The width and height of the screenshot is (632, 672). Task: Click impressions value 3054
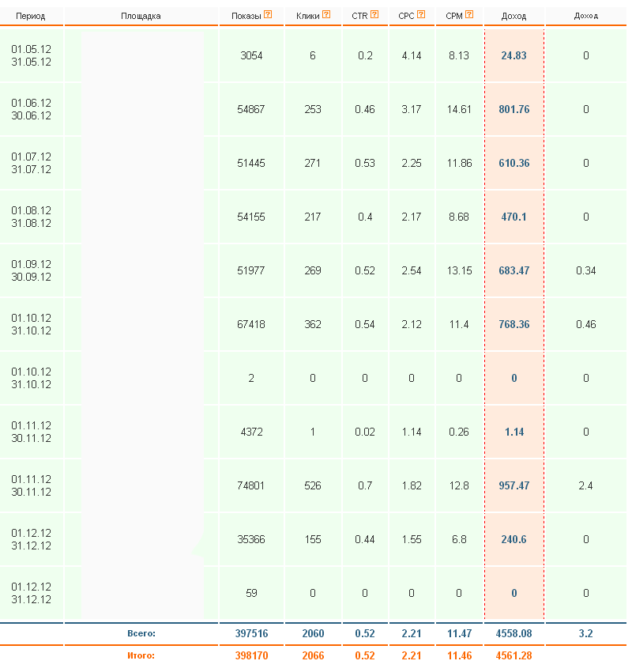click(x=251, y=55)
